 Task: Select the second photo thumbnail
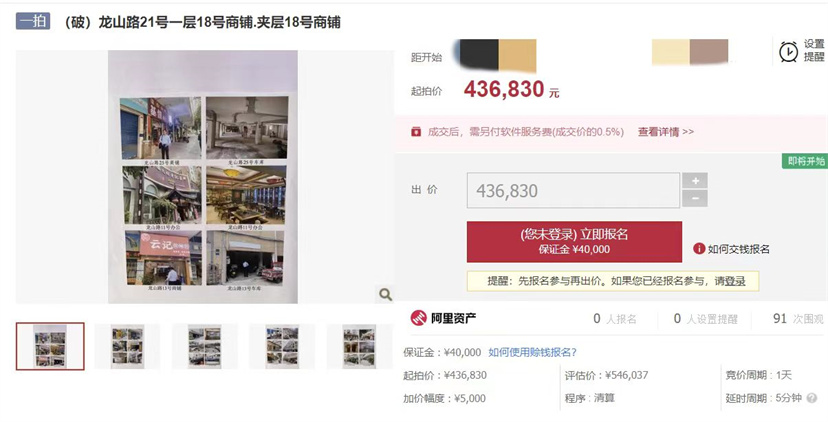(x=127, y=346)
